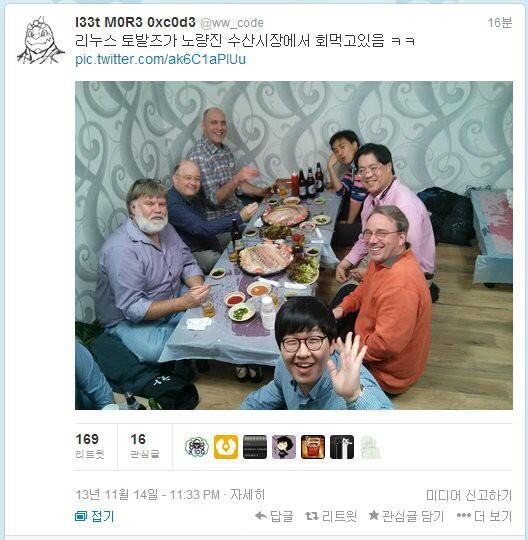Retweet with the 리트윗 button
The image size is (528, 540).
click(x=331, y=516)
